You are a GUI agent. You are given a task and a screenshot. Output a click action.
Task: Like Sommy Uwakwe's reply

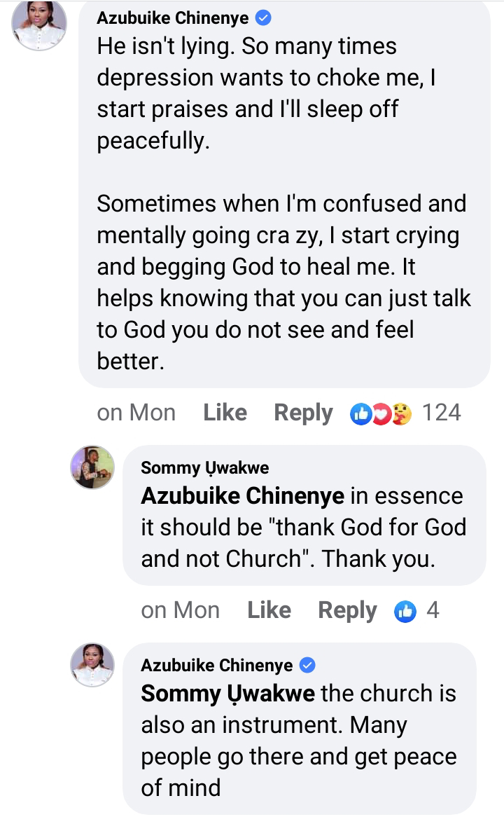click(269, 610)
